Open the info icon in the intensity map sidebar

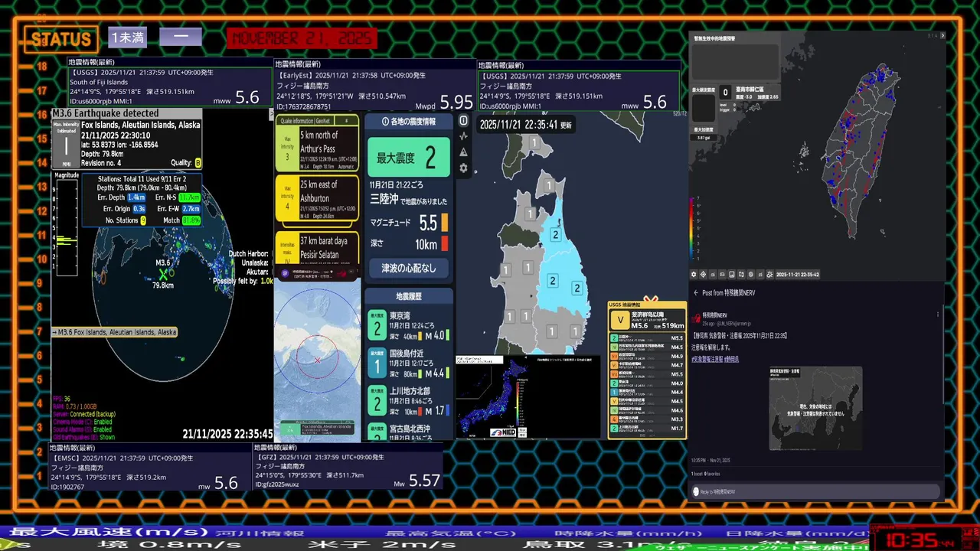coord(463,121)
